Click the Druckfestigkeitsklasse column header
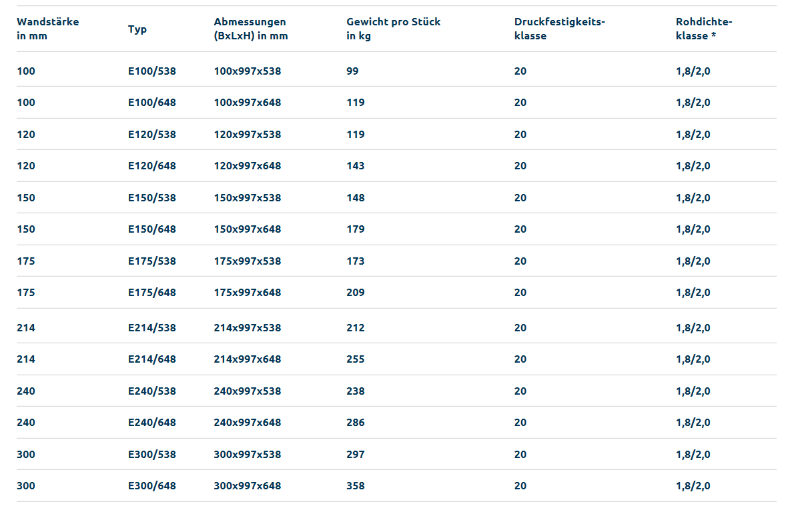This screenshot has width=786, height=532. 559,29
